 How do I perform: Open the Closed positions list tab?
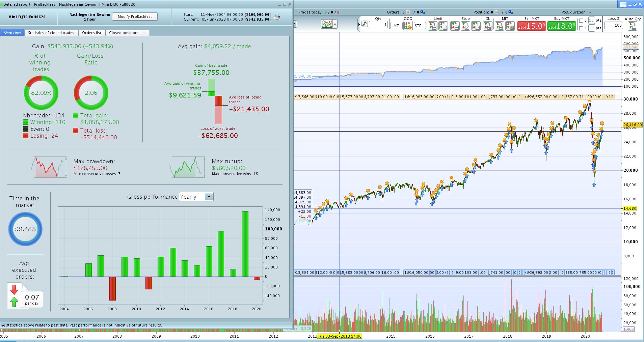[x=127, y=33]
